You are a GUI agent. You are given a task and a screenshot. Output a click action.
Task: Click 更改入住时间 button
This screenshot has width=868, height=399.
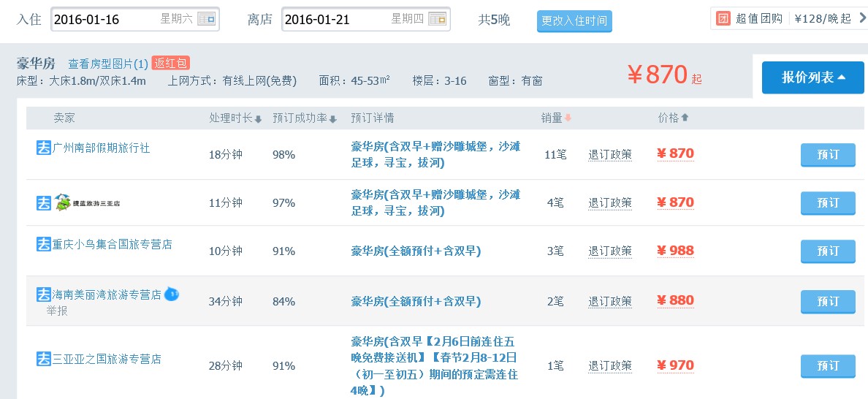point(574,21)
